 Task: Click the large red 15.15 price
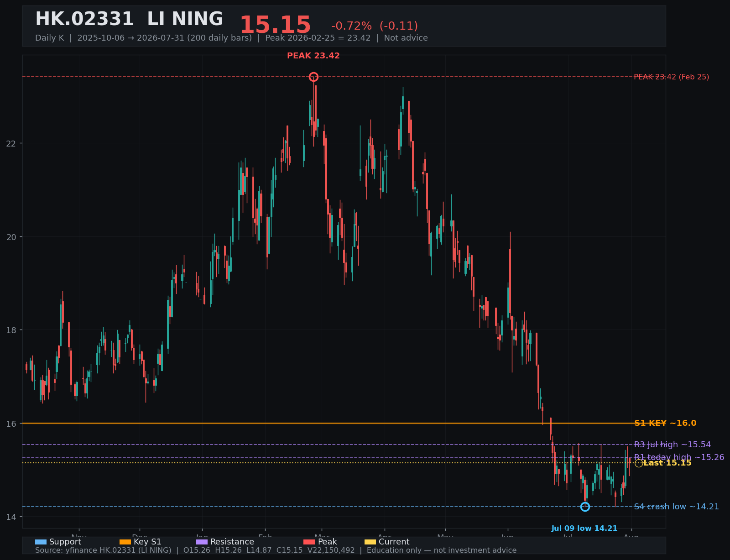pos(275,25)
